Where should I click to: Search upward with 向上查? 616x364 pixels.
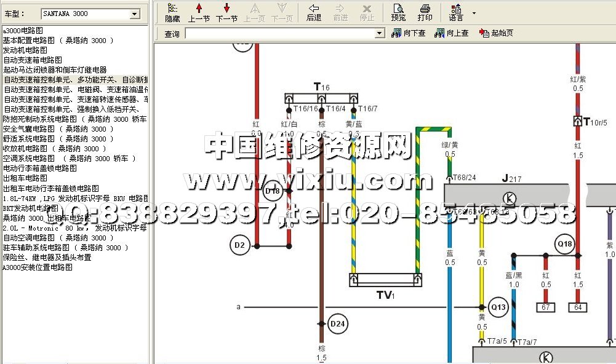pos(452,33)
